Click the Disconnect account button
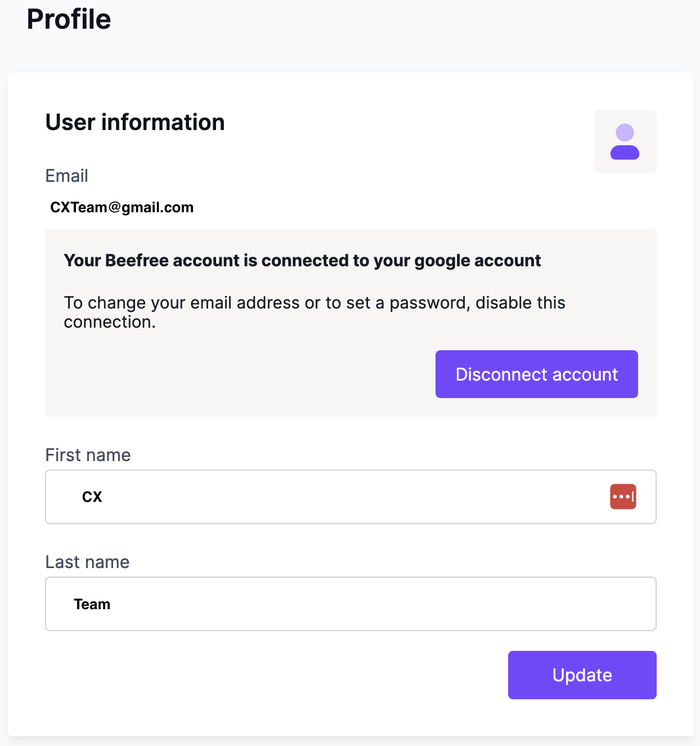Screen dimensions: 700x746 [536, 374]
